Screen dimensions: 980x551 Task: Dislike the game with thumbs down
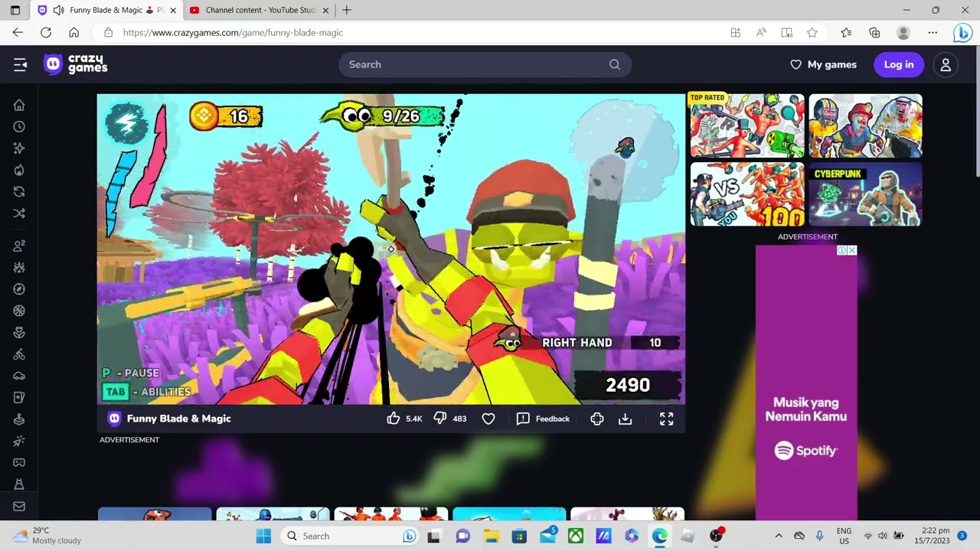point(440,418)
